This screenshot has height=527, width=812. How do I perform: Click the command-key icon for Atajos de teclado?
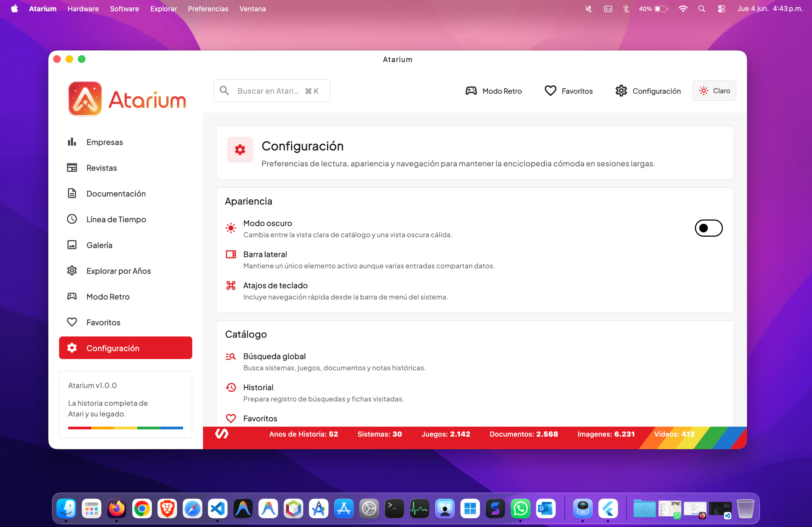(x=231, y=286)
